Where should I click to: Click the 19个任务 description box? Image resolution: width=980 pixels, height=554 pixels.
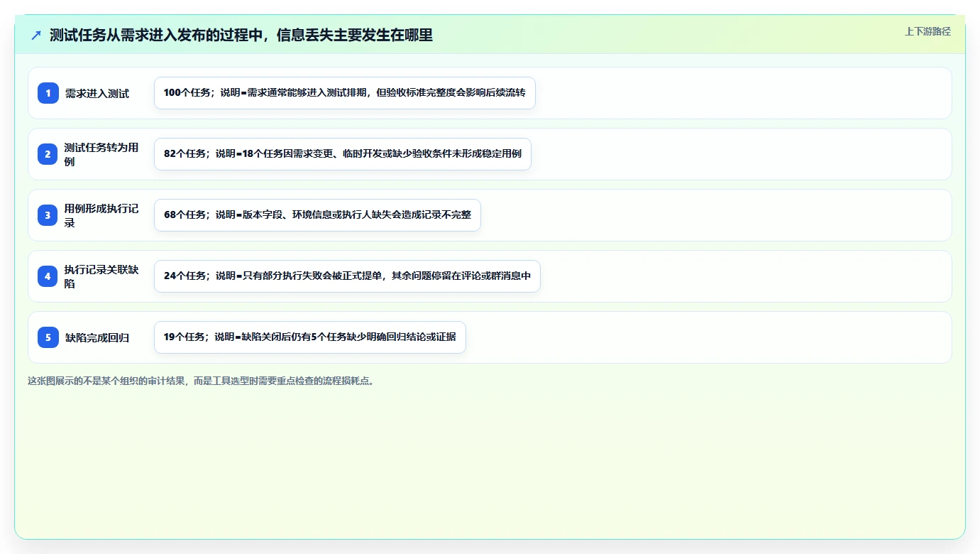tap(310, 337)
